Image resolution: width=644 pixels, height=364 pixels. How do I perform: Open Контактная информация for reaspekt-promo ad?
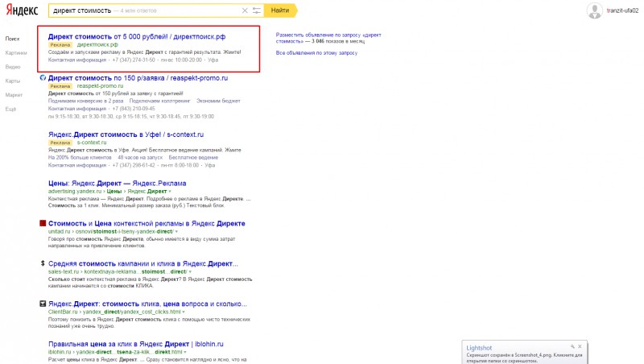[77, 109]
